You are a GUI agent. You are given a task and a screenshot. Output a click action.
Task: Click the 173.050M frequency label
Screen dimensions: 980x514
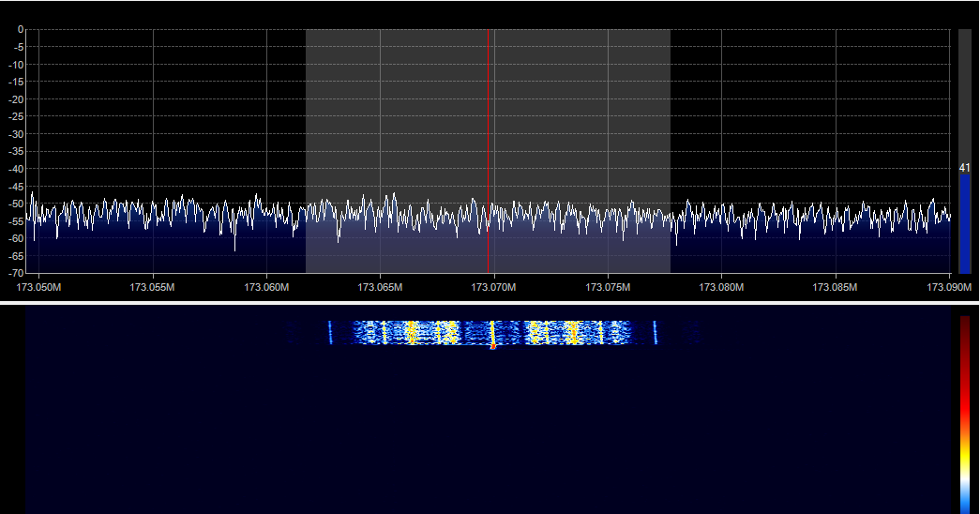pos(38,287)
